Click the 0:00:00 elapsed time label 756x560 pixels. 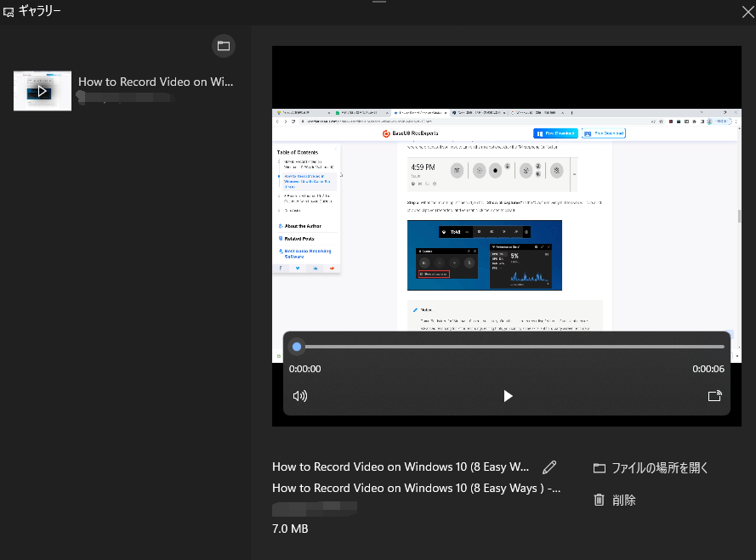(x=304, y=369)
